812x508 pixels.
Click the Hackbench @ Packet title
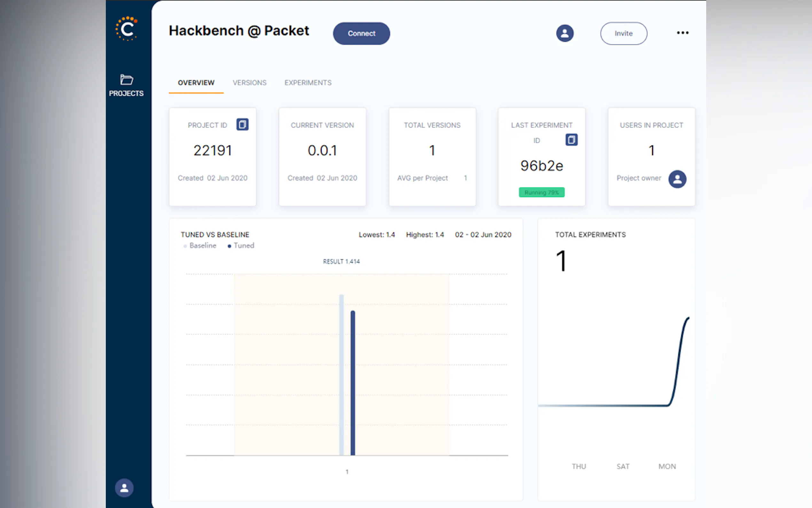point(239,31)
